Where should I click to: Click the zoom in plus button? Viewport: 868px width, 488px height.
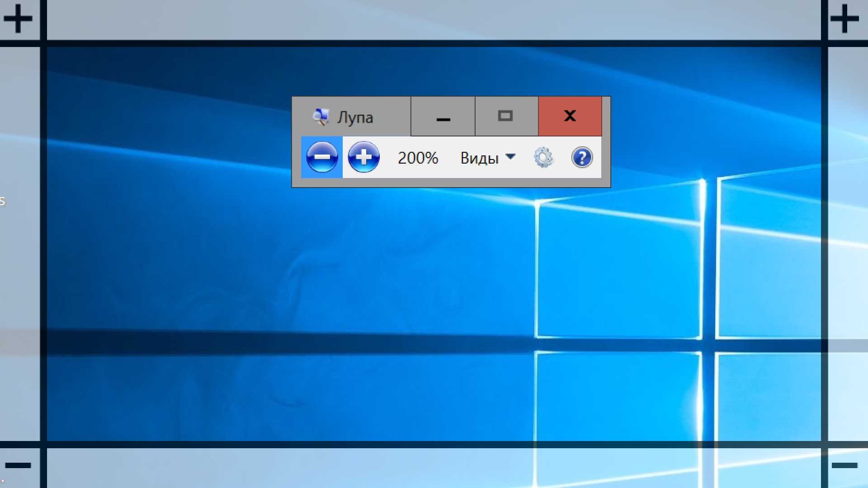pyautogui.click(x=363, y=157)
